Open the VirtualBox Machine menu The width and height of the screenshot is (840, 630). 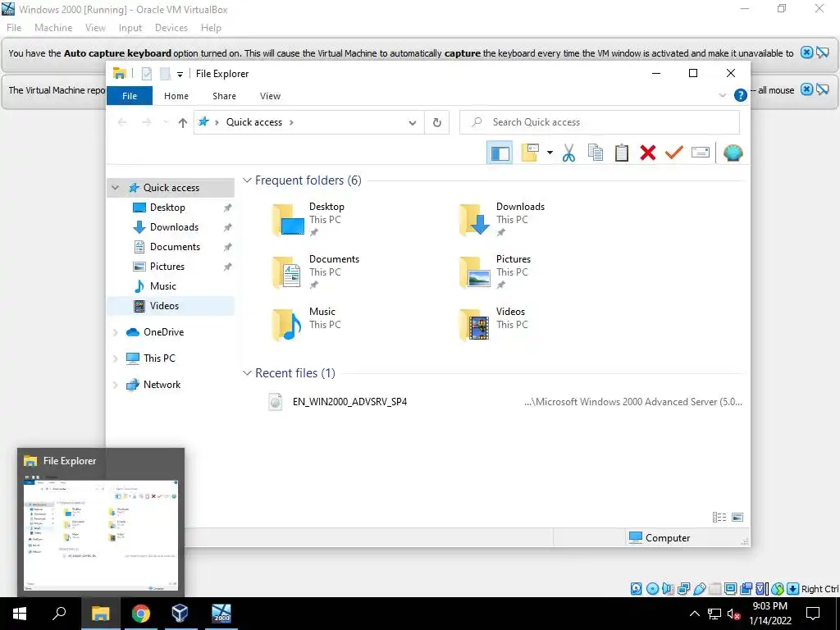pyautogui.click(x=53, y=28)
